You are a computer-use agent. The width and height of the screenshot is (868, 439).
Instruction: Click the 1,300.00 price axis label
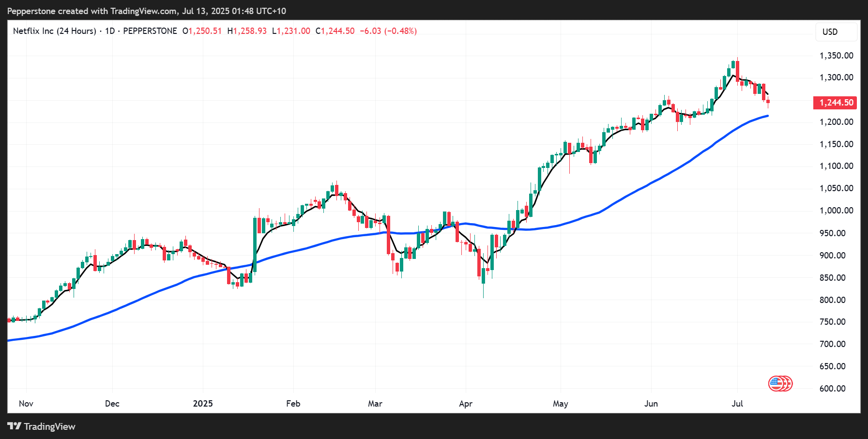tap(836, 77)
